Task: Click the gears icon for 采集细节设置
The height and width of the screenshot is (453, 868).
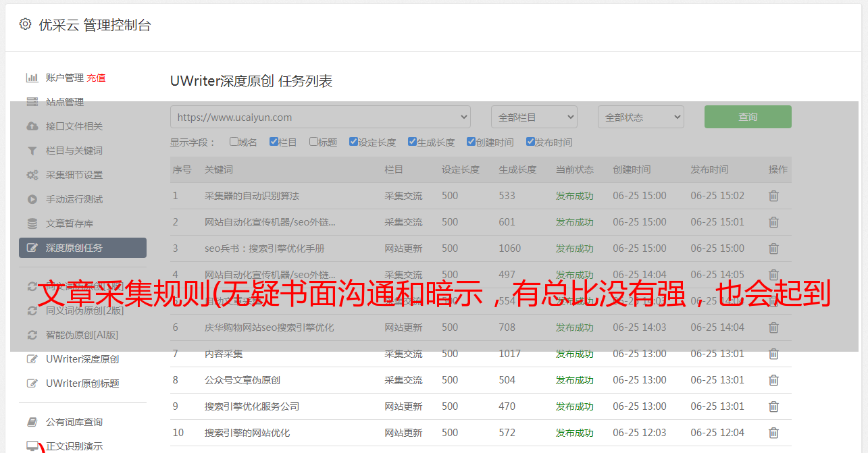Action: pyautogui.click(x=32, y=175)
